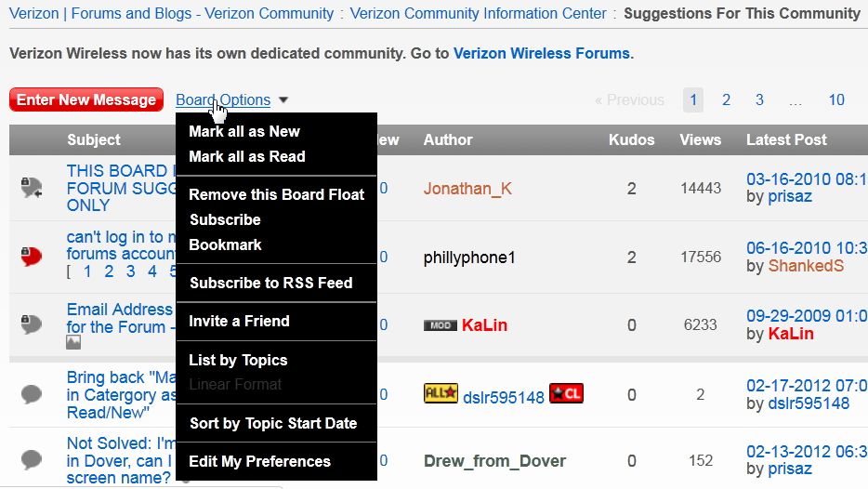Open the Board Options link

click(x=223, y=99)
